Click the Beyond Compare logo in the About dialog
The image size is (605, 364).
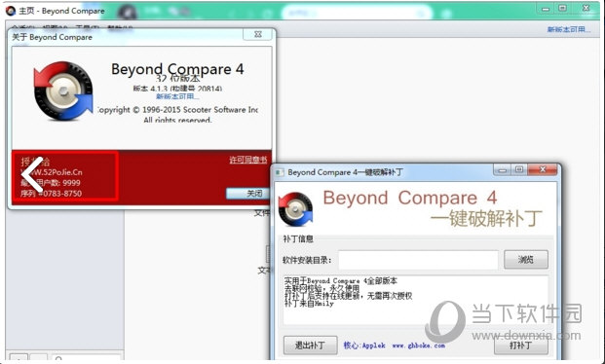click(x=63, y=91)
